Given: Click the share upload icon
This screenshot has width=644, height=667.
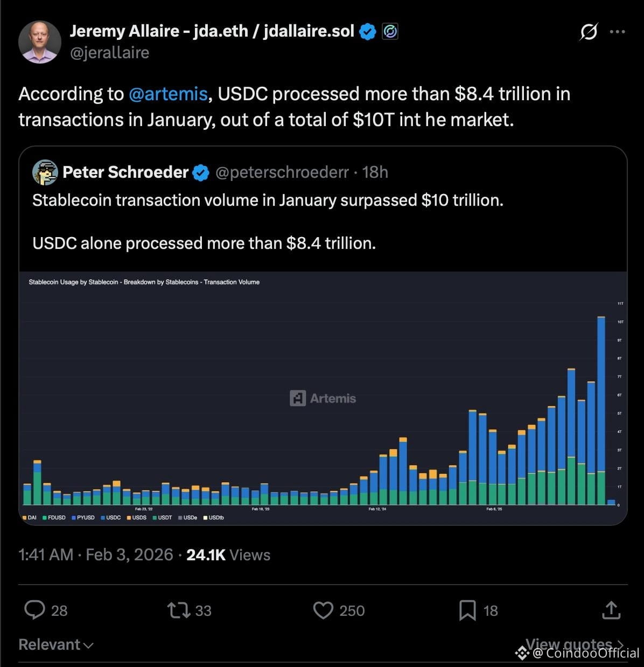Looking at the screenshot, I should 611,610.
